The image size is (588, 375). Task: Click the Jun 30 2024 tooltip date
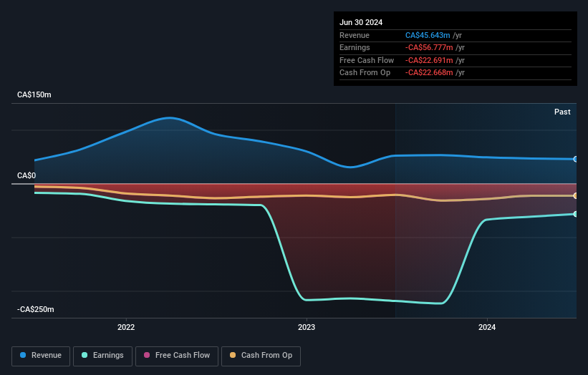click(361, 22)
